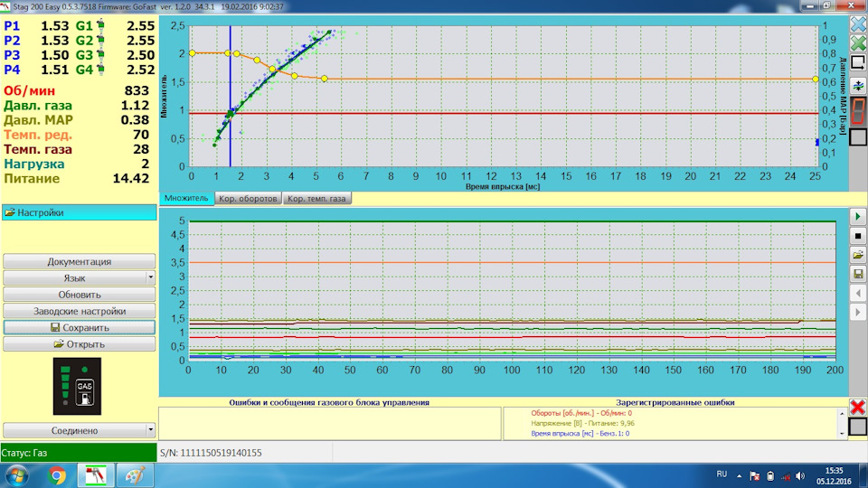This screenshot has width=868, height=488.
Task: Show hidden tray icons arrow
Action: (x=739, y=476)
